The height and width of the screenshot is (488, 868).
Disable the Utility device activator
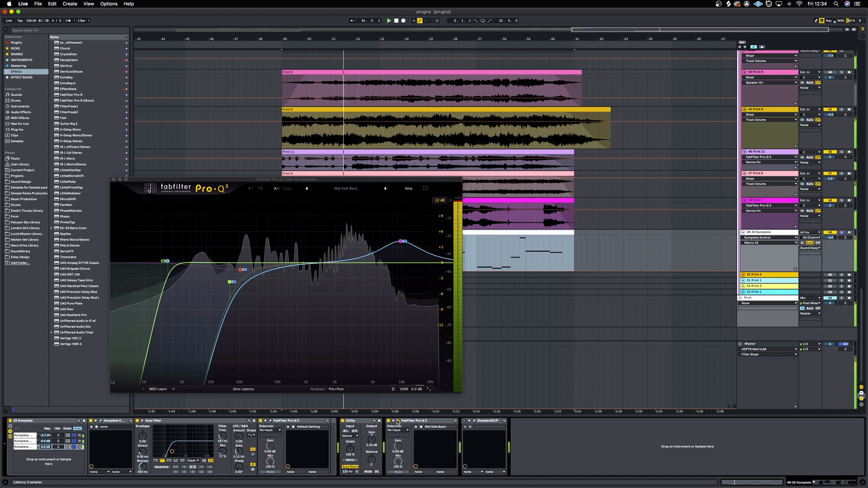click(343, 421)
